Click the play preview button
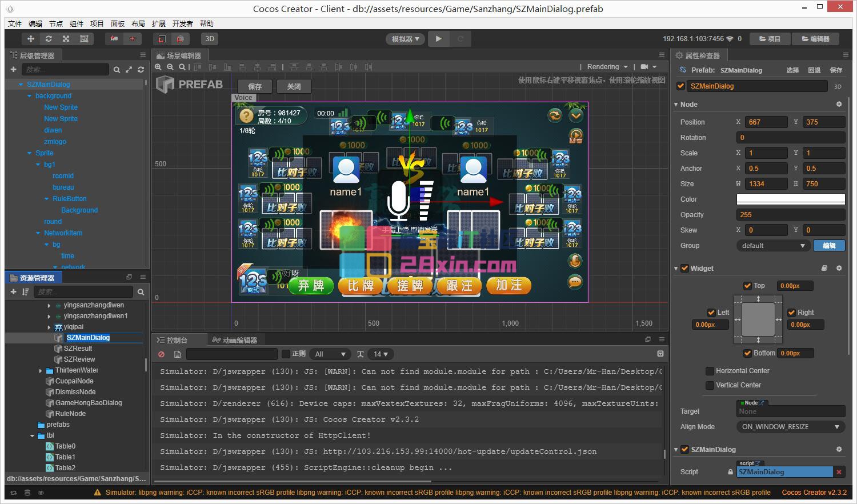Image resolution: width=857 pixels, height=504 pixels. (438, 39)
